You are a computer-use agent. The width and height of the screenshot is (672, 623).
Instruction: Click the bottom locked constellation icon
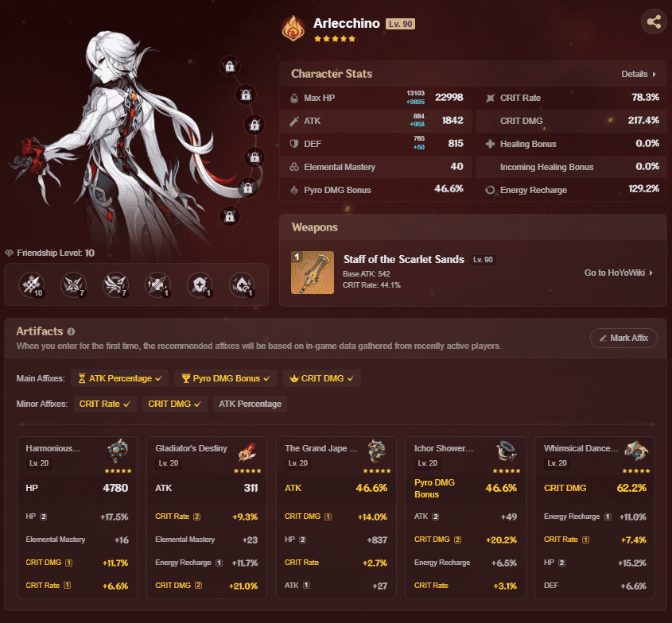tap(229, 216)
